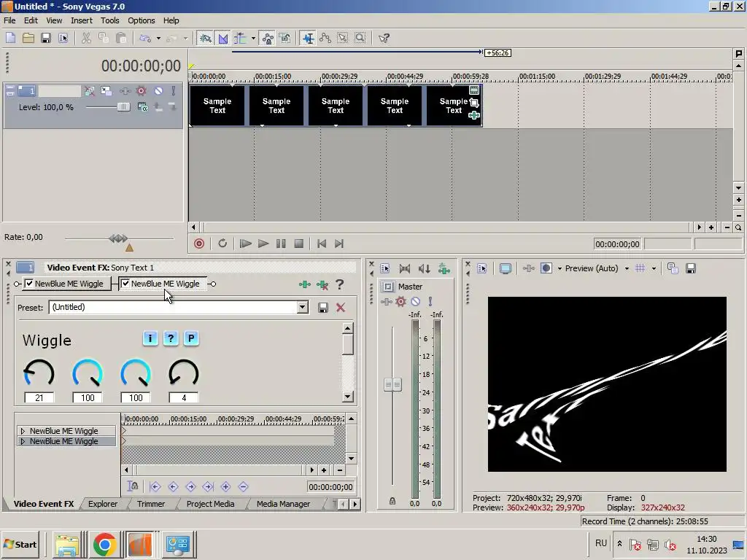
Task: Open the Overlays grid dropdown arrow
Action: [x=654, y=268]
